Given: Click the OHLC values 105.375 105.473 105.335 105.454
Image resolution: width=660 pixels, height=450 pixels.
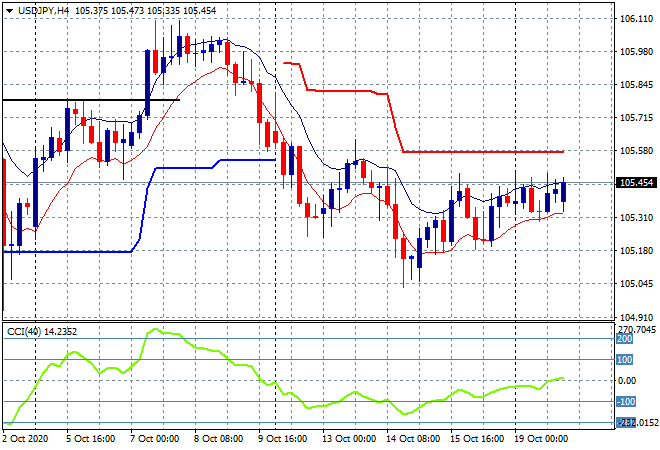Looking at the screenshot, I should [146, 11].
